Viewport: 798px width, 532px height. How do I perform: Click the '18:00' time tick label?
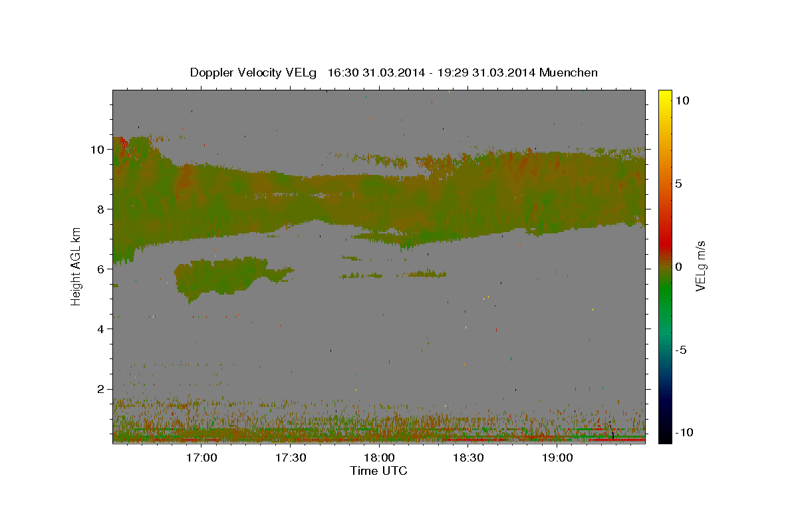(379, 458)
